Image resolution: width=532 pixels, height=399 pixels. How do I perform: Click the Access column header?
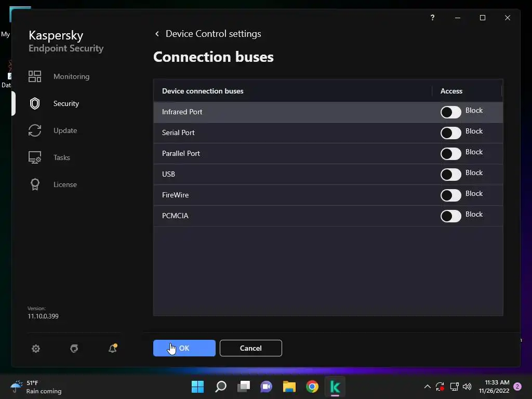(x=451, y=91)
